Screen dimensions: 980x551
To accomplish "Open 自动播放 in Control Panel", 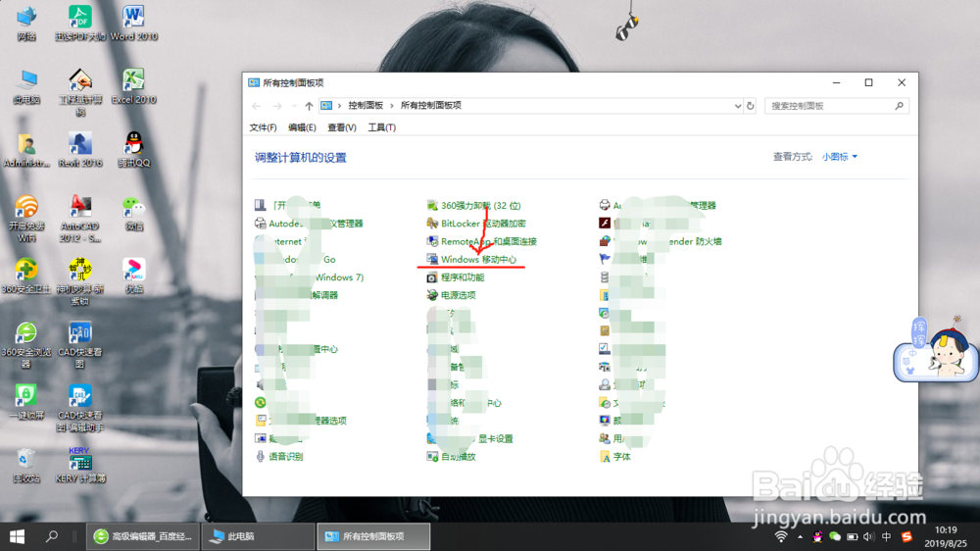I will click(451, 457).
